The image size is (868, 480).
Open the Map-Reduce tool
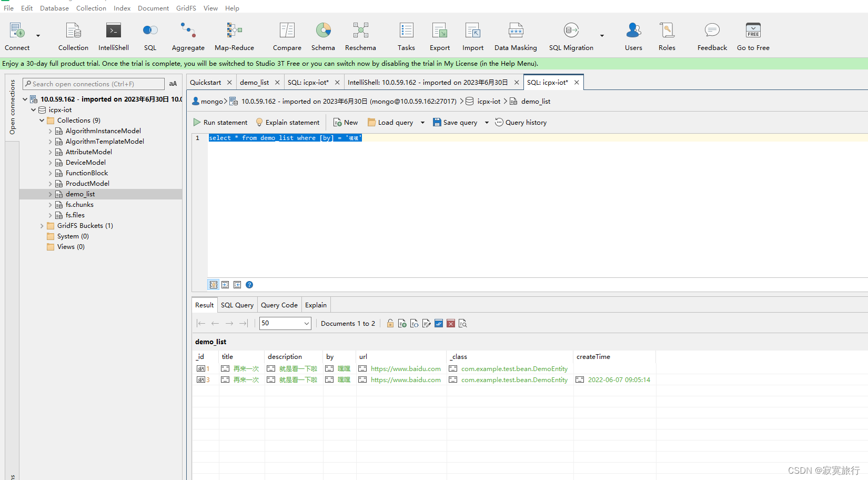tap(234, 36)
